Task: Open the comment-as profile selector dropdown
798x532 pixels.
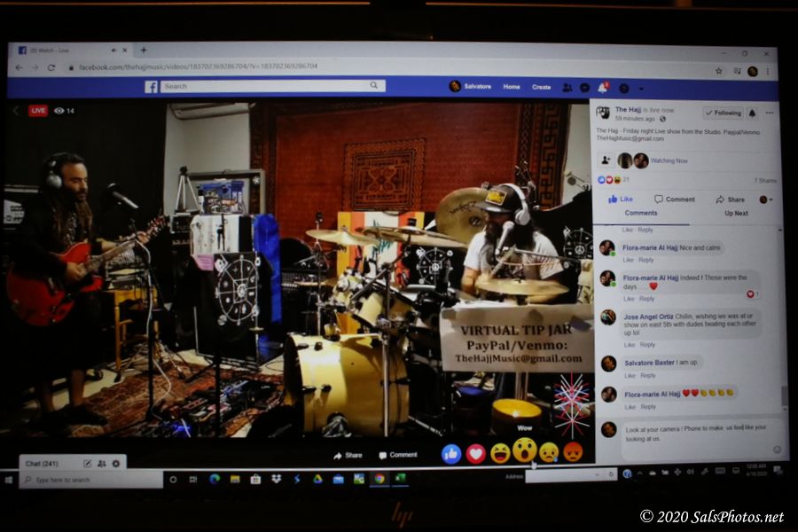Action: tap(765, 199)
